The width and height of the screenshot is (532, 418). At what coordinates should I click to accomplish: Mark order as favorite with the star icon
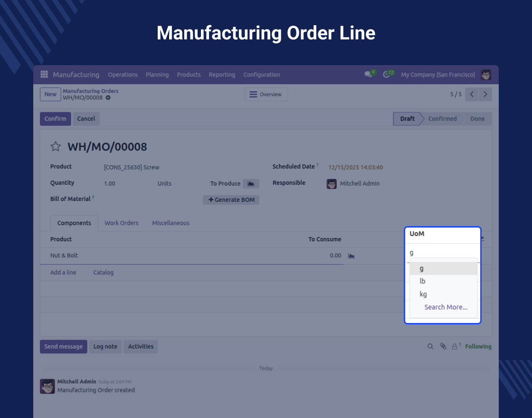56,147
